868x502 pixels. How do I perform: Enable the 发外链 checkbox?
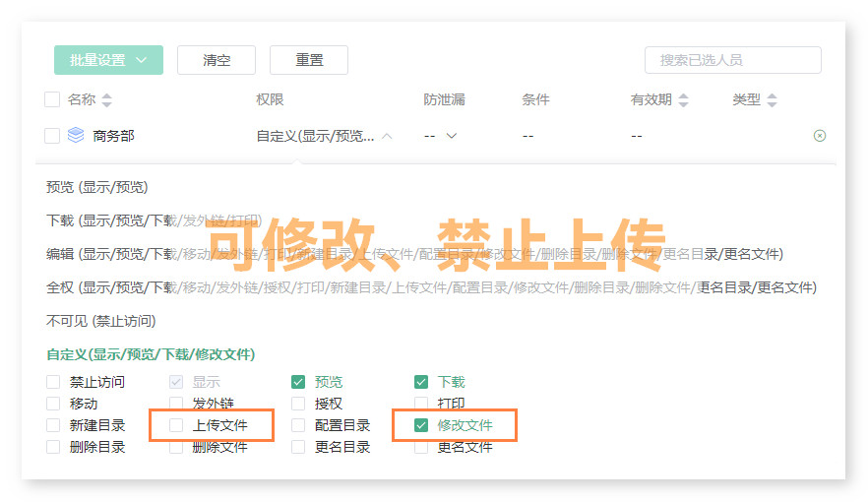point(176,404)
